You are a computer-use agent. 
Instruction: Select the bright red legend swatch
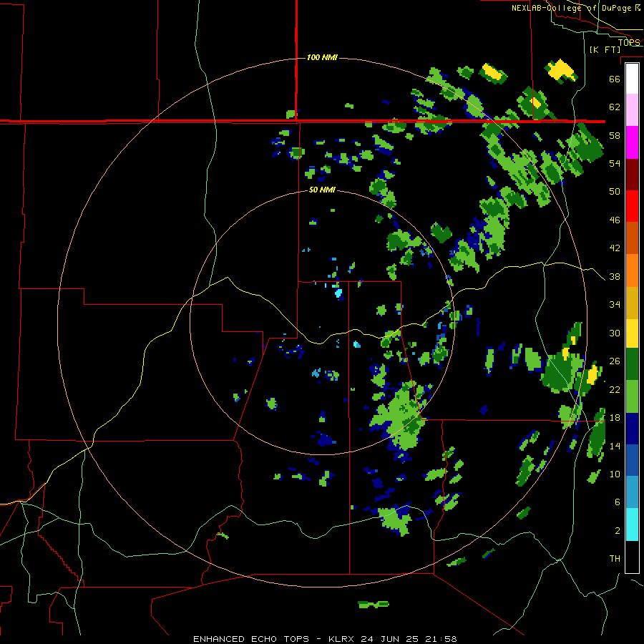[x=632, y=206]
